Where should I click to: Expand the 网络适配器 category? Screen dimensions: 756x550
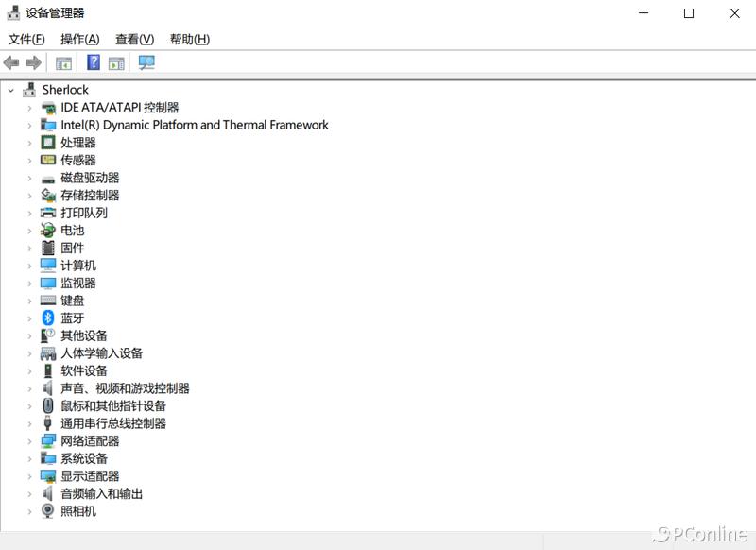pos(29,440)
